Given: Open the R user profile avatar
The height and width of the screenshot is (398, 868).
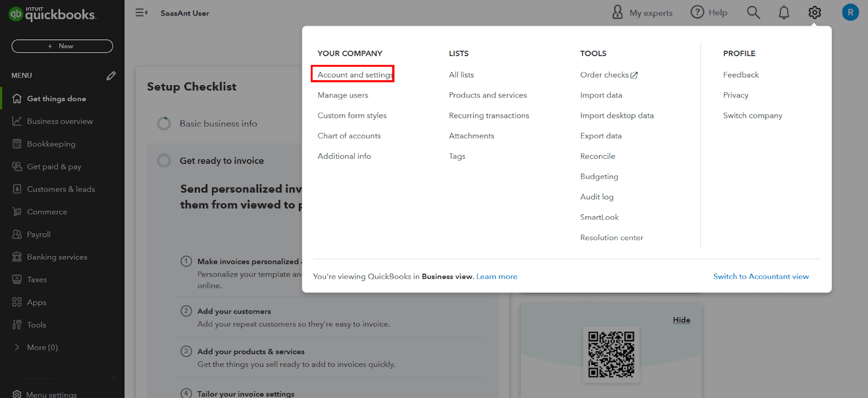Looking at the screenshot, I should (850, 12).
